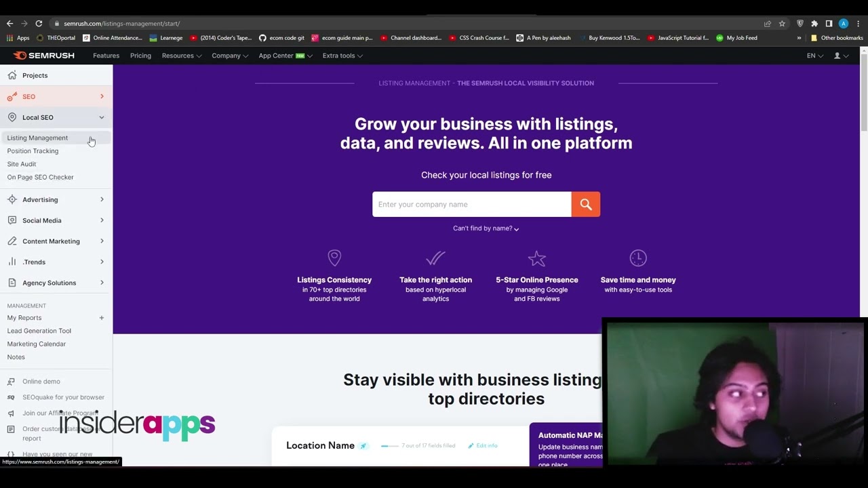
Task: Open Marketing Calendar link
Action: point(37,344)
